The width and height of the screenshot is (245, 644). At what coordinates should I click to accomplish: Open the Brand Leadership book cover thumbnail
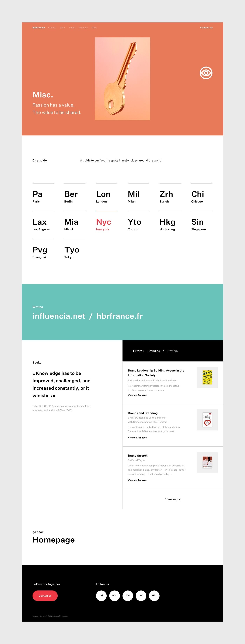point(207,377)
